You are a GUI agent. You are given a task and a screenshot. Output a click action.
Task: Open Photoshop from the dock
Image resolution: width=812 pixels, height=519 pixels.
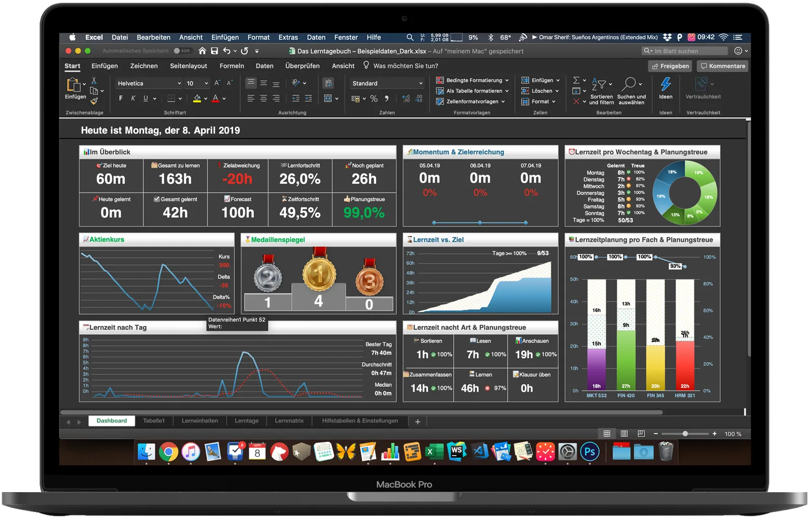tap(590, 452)
